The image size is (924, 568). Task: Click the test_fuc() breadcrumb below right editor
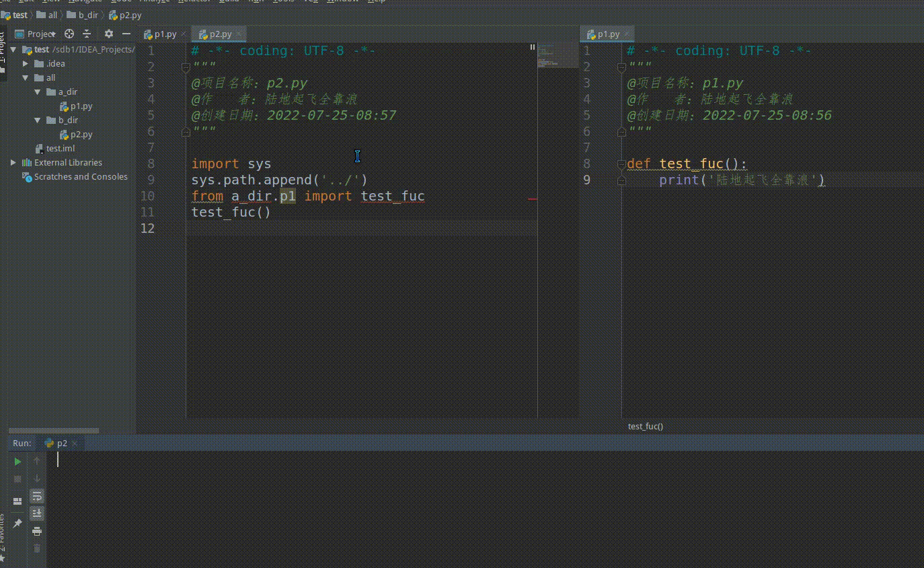[x=646, y=426]
